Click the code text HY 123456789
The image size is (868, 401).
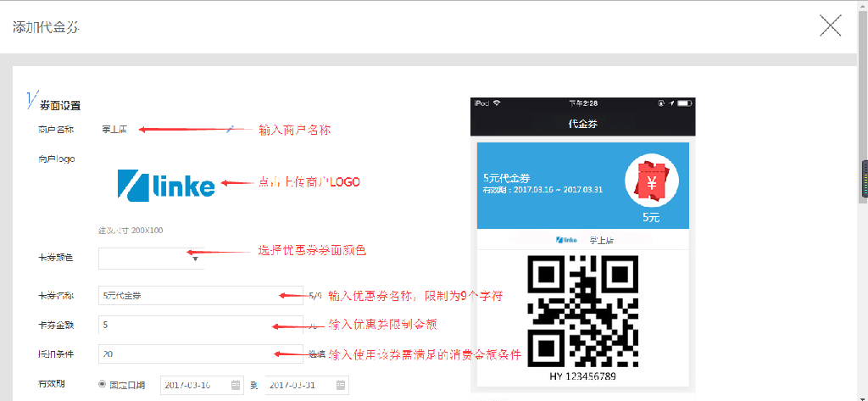point(583,376)
